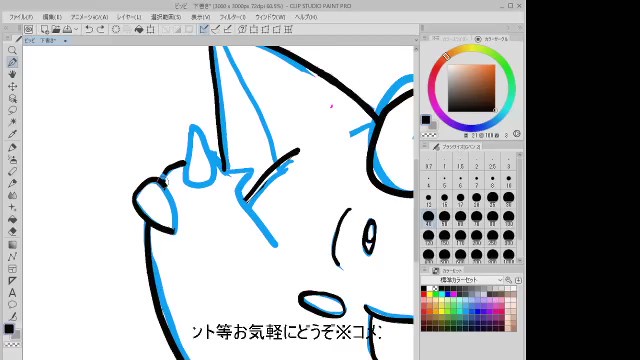
Task: Toggle Snap to Grid in the command bar
Action: tap(227, 29)
